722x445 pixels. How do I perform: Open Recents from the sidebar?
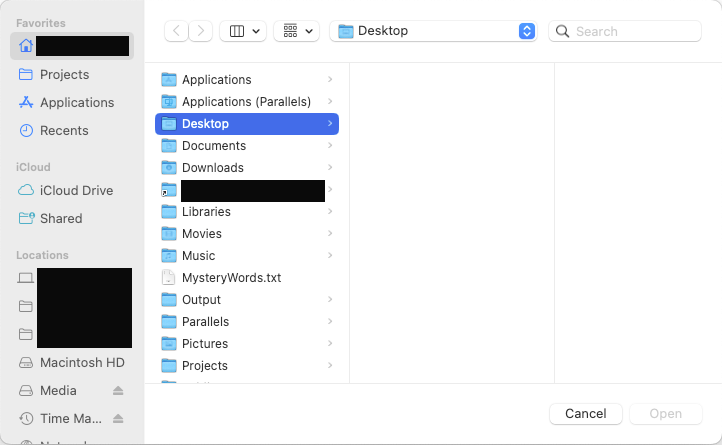click(64, 130)
